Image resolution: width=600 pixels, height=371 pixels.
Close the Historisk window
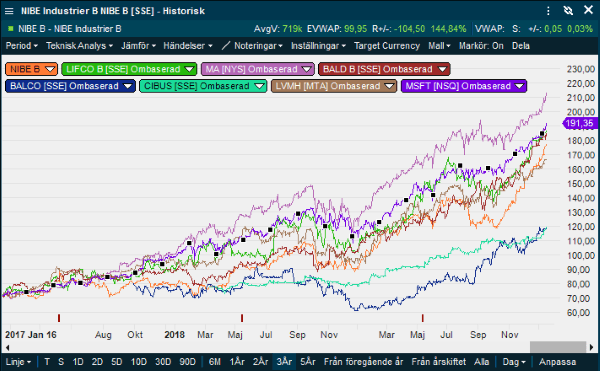pyautogui.click(x=589, y=10)
